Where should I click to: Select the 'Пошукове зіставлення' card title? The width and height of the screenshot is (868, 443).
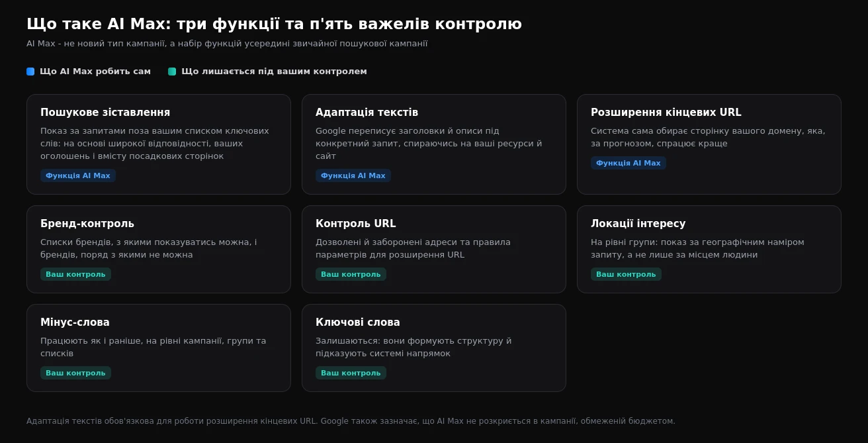pyautogui.click(x=105, y=113)
